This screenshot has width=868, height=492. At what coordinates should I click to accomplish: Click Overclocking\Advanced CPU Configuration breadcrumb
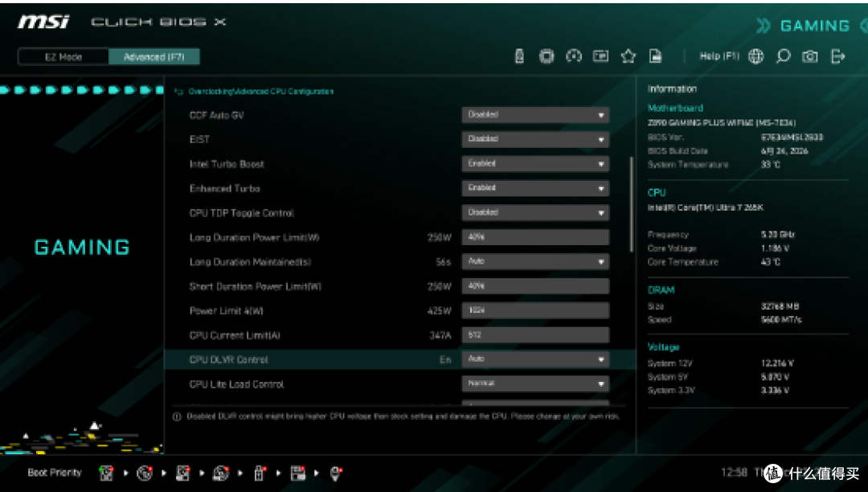click(x=260, y=92)
